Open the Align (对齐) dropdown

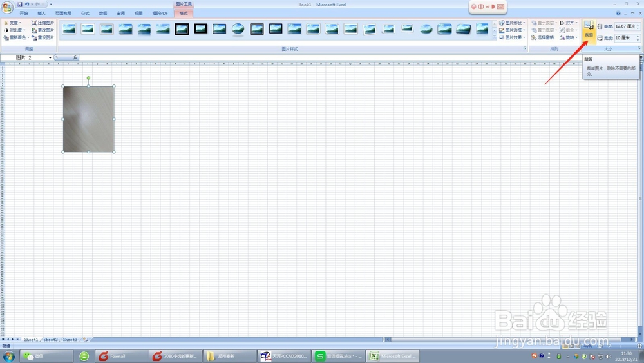click(569, 23)
